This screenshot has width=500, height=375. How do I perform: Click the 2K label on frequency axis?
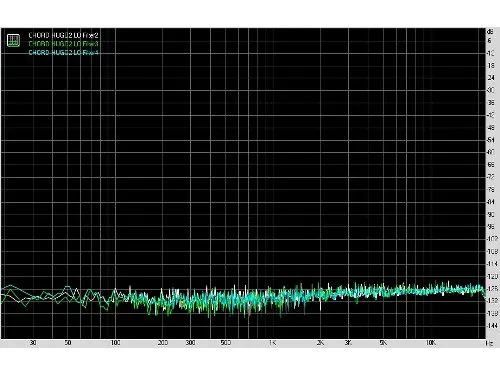coord(320,343)
